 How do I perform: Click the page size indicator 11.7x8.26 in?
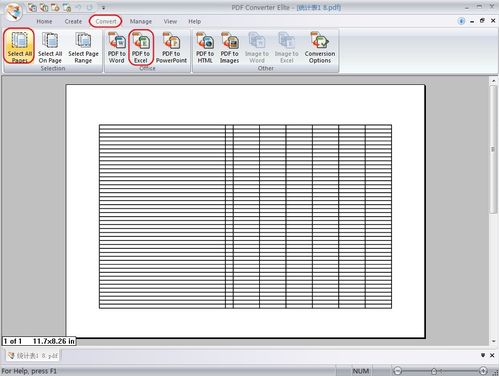click(x=54, y=341)
